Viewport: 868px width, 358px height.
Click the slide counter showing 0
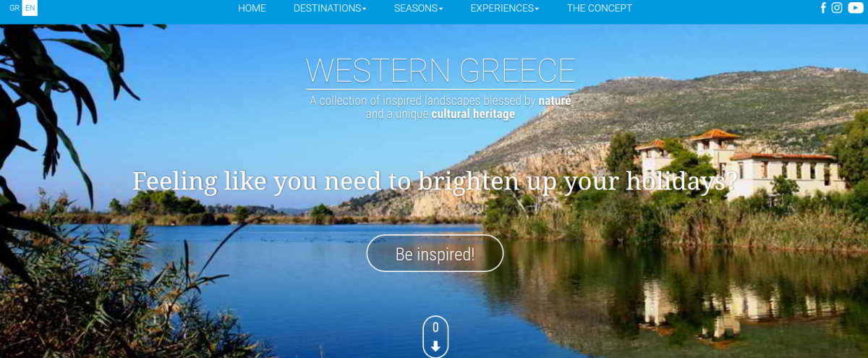(435, 328)
